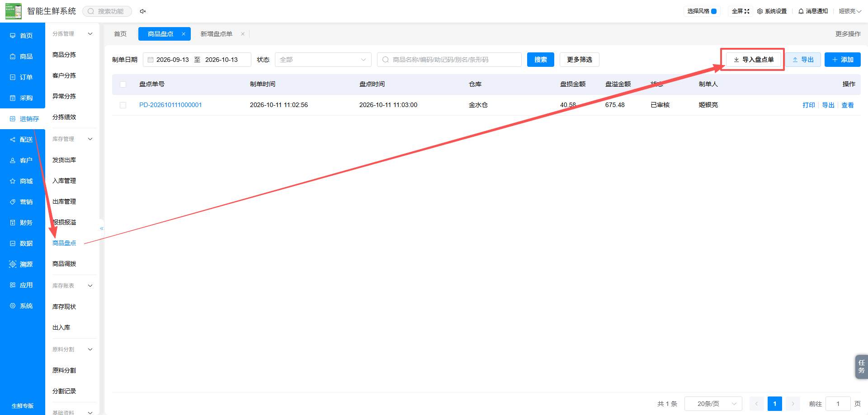Image resolution: width=868 pixels, height=415 pixels.
Task: Click 查看 for the stocktake row
Action: [x=848, y=105]
